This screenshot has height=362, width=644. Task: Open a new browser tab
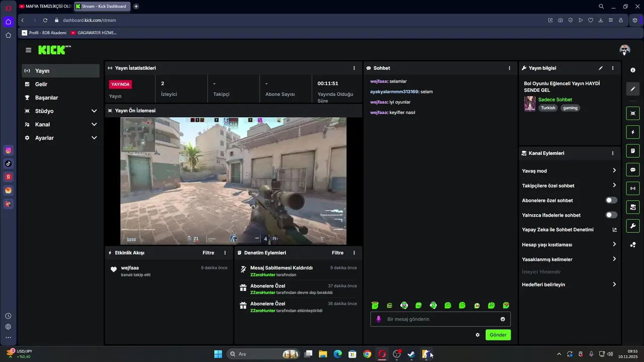click(136, 7)
